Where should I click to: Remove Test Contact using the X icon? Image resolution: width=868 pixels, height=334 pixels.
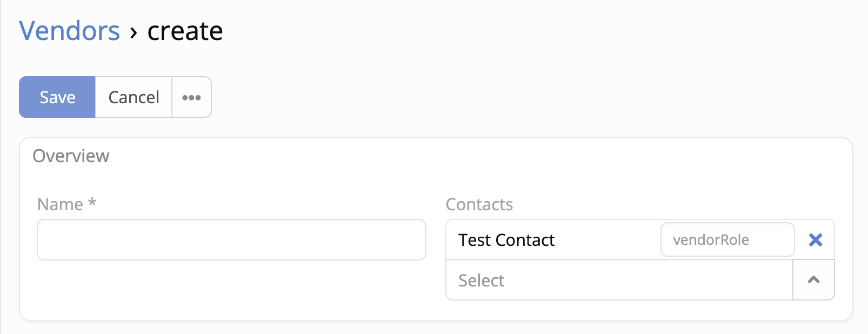coord(815,239)
